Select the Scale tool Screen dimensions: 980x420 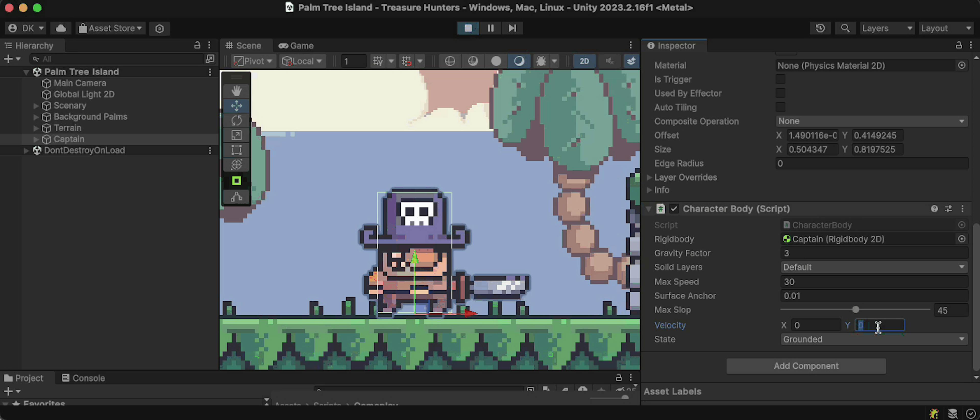pos(236,135)
